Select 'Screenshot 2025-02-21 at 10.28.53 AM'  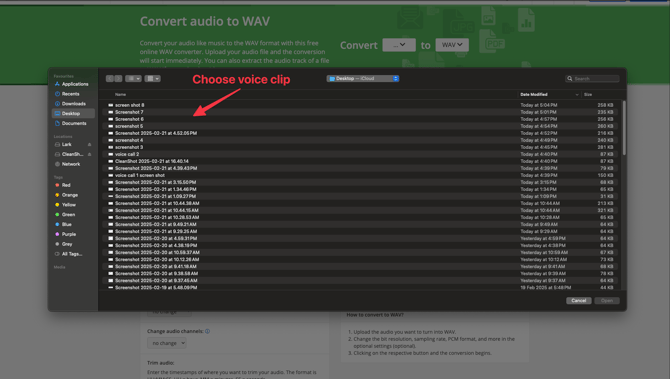point(360,217)
